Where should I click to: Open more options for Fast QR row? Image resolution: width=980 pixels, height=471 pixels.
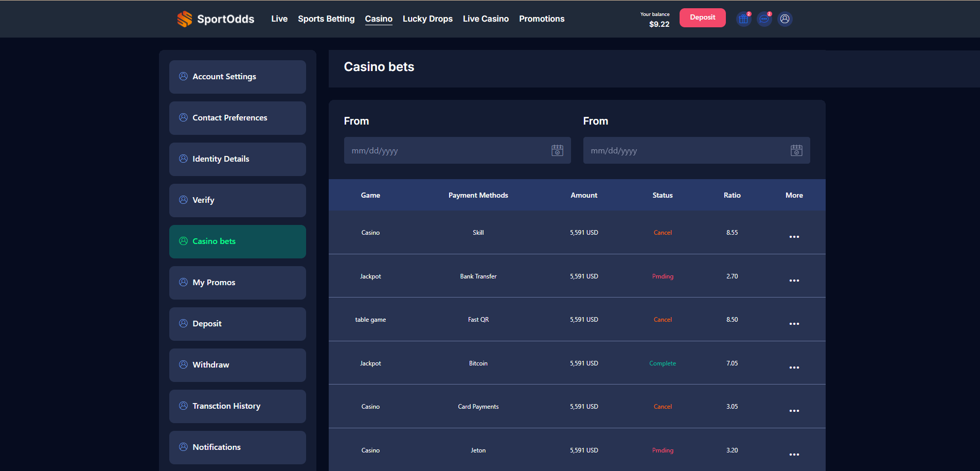coord(794,324)
